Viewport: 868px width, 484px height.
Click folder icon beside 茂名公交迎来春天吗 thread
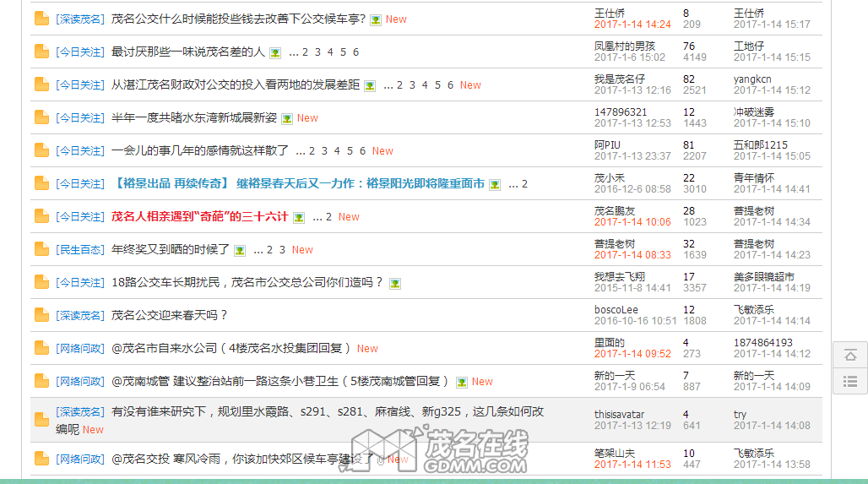click(x=41, y=315)
